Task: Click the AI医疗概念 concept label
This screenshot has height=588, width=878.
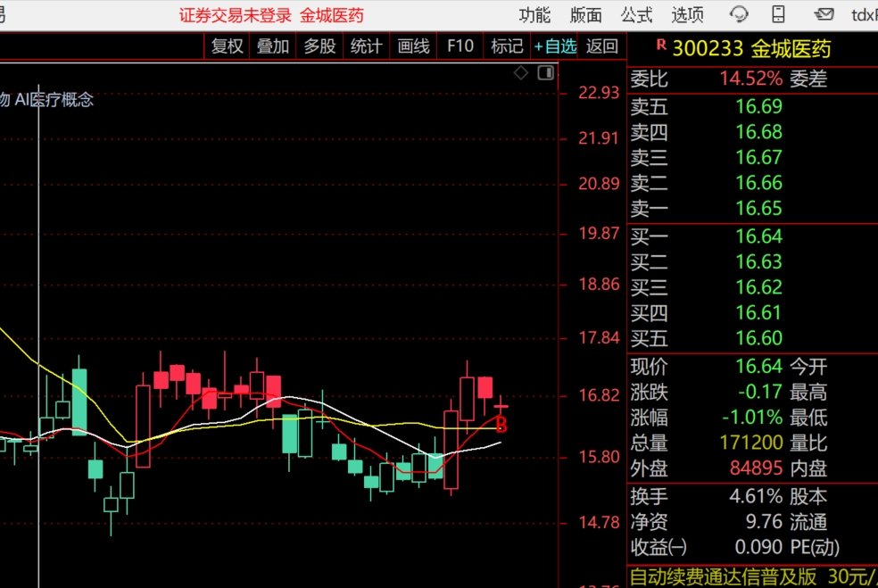Action: [54, 100]
